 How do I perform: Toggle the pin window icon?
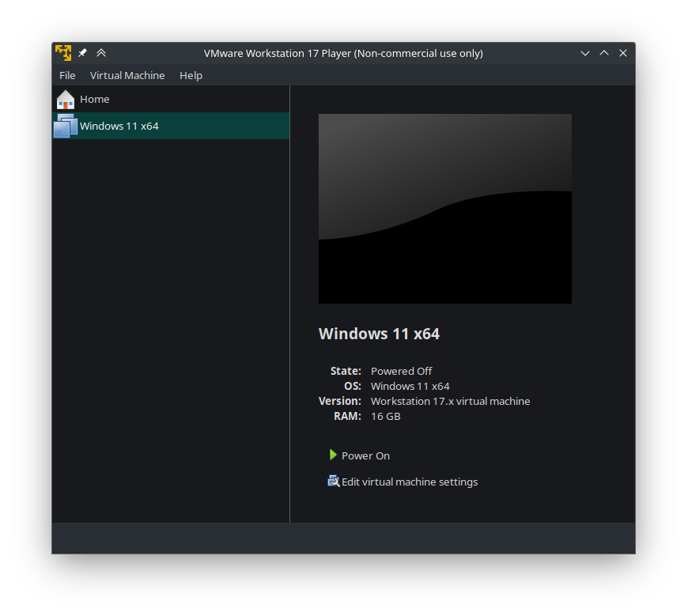click(x=82, y=53)
